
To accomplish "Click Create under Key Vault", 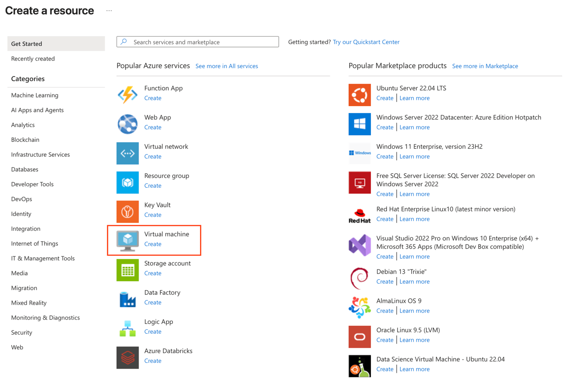I will tap(153, 215).
